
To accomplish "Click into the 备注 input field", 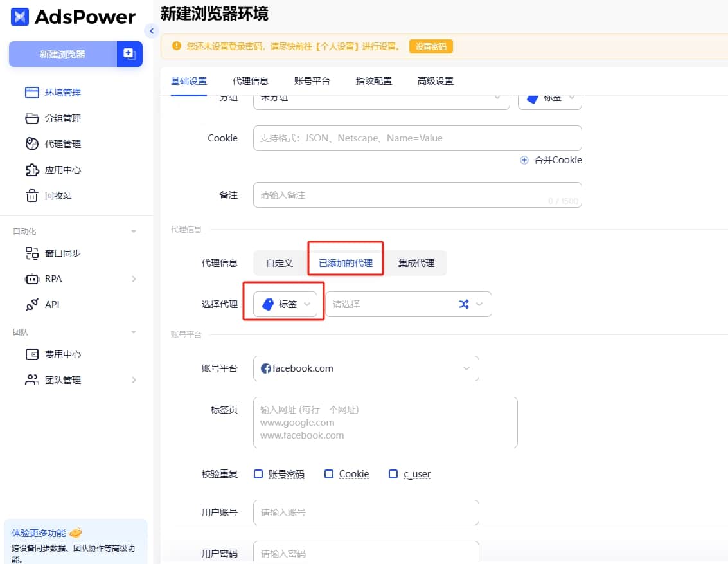I will click(x=418, y=195).
